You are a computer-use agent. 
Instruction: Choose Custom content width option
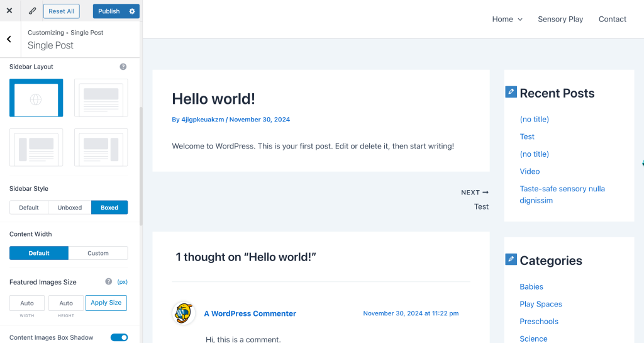coord(98,253)
